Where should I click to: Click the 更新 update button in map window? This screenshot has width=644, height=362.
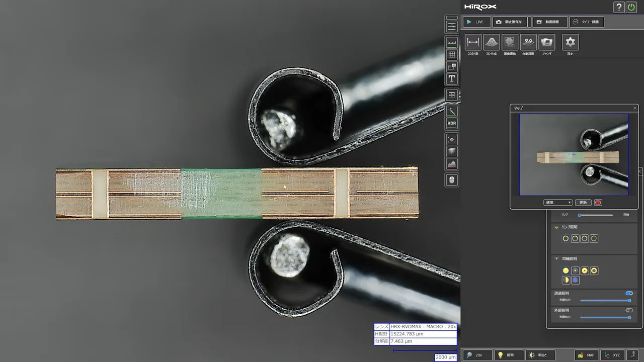[583, 203]
